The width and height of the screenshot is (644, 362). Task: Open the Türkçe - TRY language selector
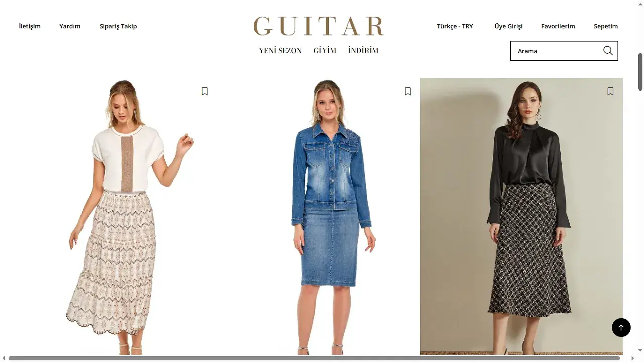pos(455,26)
